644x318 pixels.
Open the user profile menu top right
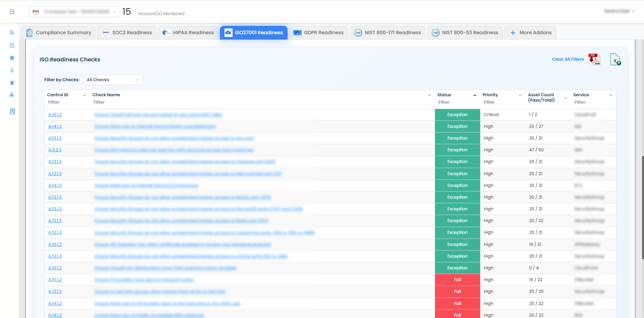tap(620, 11)
